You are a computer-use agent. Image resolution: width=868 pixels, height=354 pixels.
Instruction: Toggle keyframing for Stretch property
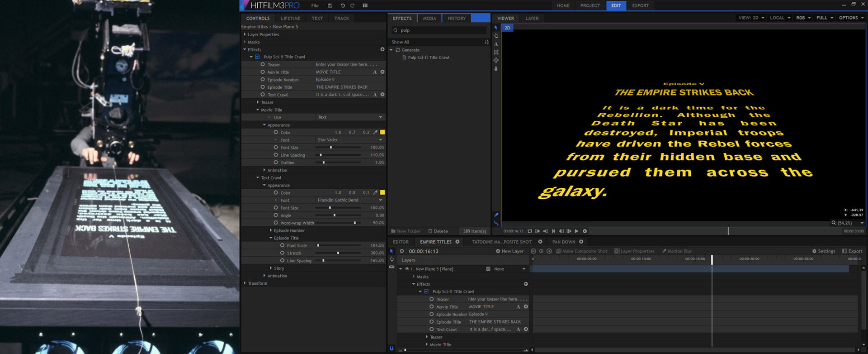(x=283, y=253)
